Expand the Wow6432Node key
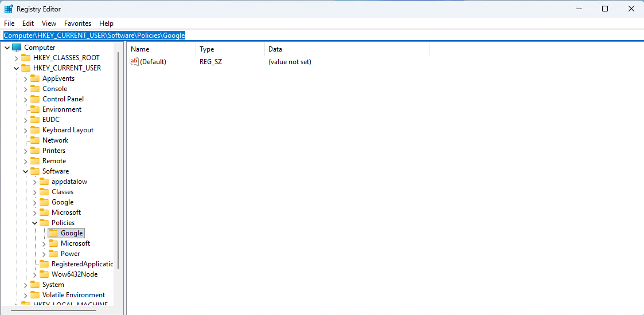 35,274
